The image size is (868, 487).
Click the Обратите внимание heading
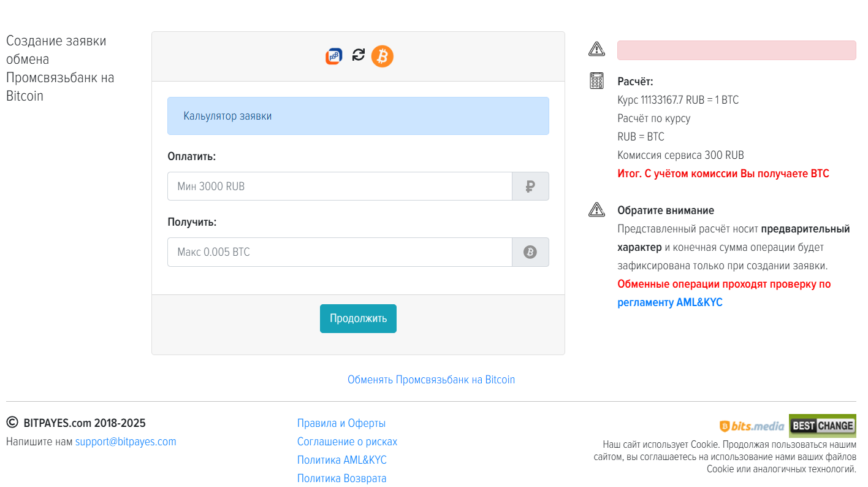(x=666, y=210)
